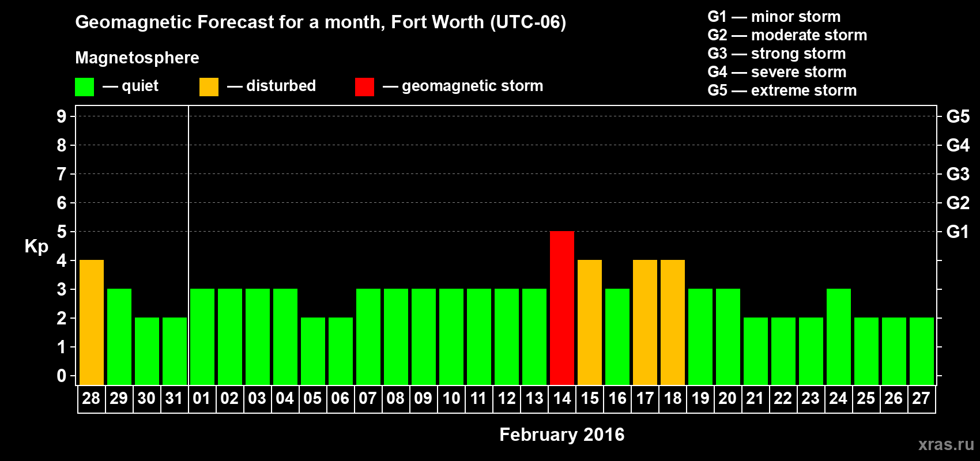Select the orange bar for day 17
This screenshot has height=461, width=980.
point(645,322)
